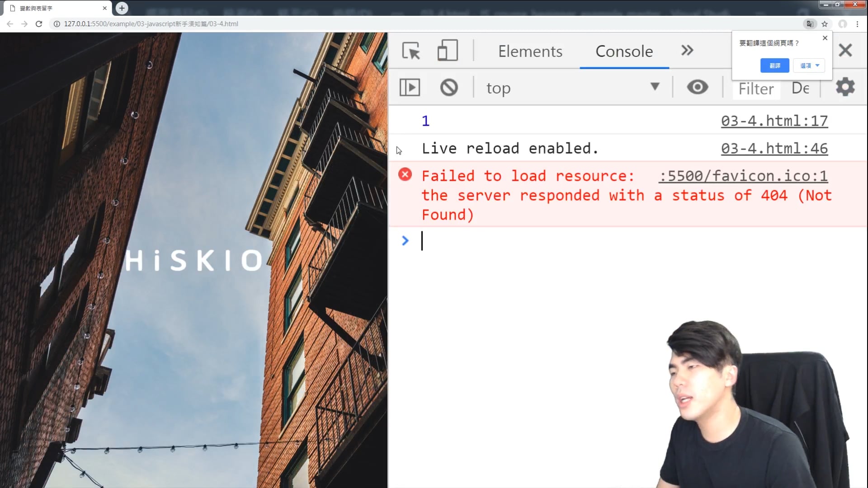Viewport: 868px width, 488px height.
Task: Open the 03-4.html:17 source link
Action: point(774,121)
